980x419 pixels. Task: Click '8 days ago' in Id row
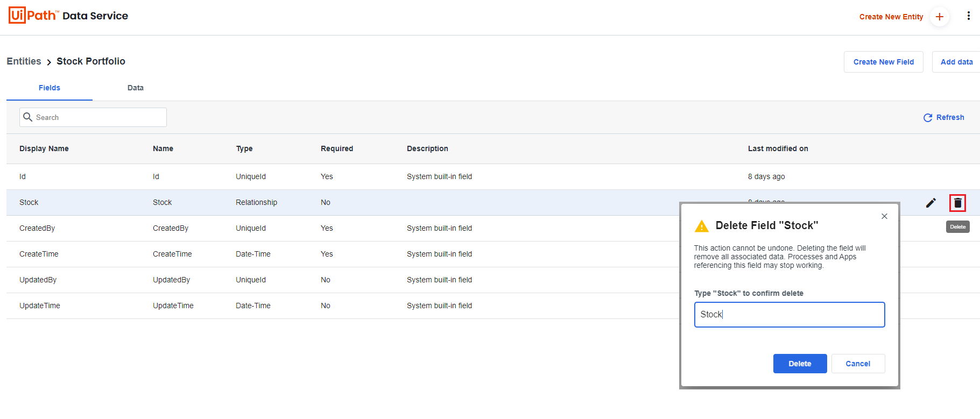[x=766, y=176]
